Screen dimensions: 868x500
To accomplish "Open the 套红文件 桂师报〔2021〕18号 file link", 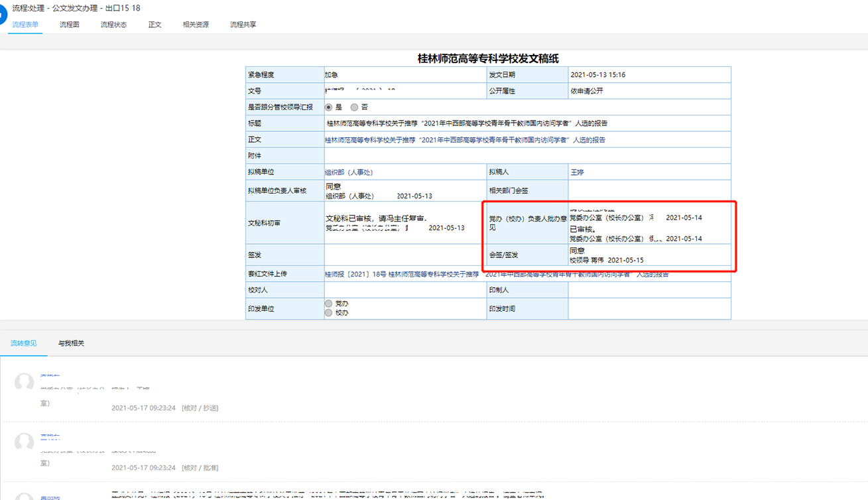I will pos(497,274).
